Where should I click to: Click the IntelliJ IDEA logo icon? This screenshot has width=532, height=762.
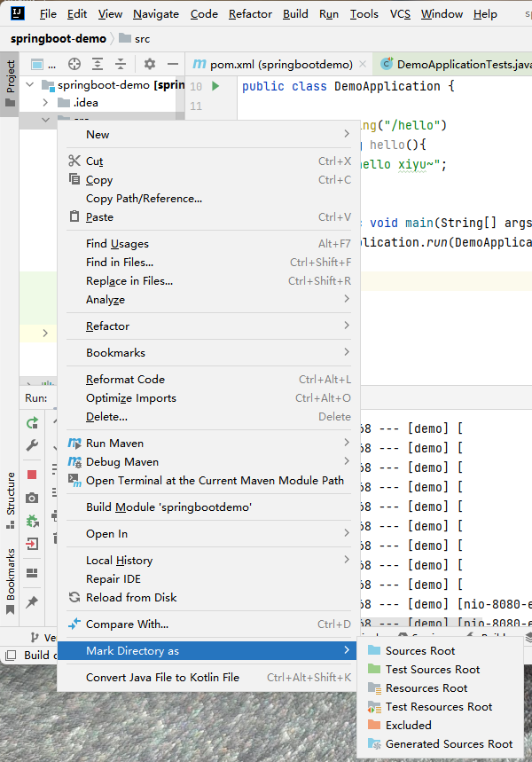click(18, 13)
